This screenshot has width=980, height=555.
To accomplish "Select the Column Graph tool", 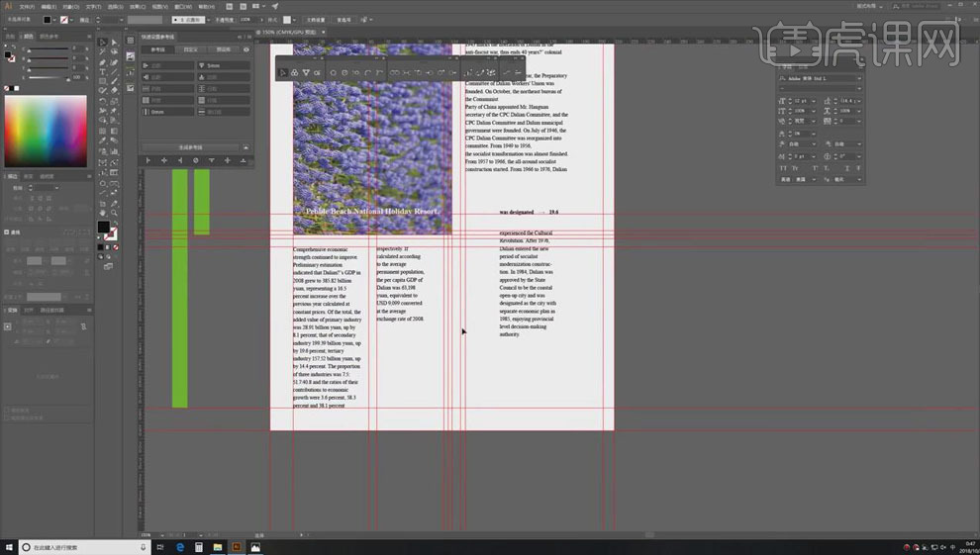I will coord(115,151).
